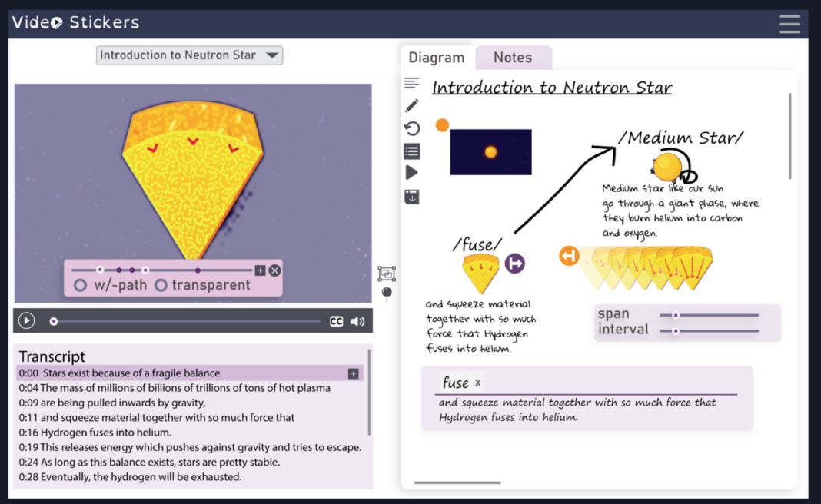This screenshot has width=821, height=504.
Task: Click the export/save icon in diagram sidebar
Action: pos(411,196)
